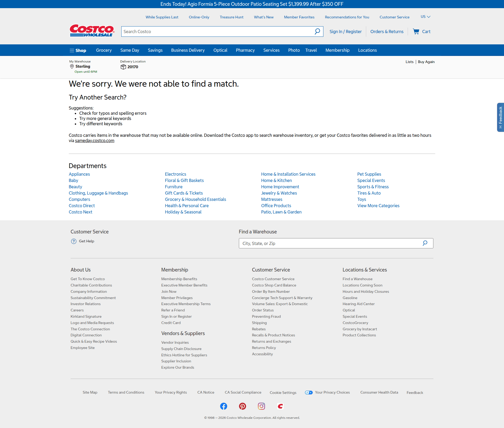
Task: Open the Shop hamburger menu
Action: pos(78,50)
